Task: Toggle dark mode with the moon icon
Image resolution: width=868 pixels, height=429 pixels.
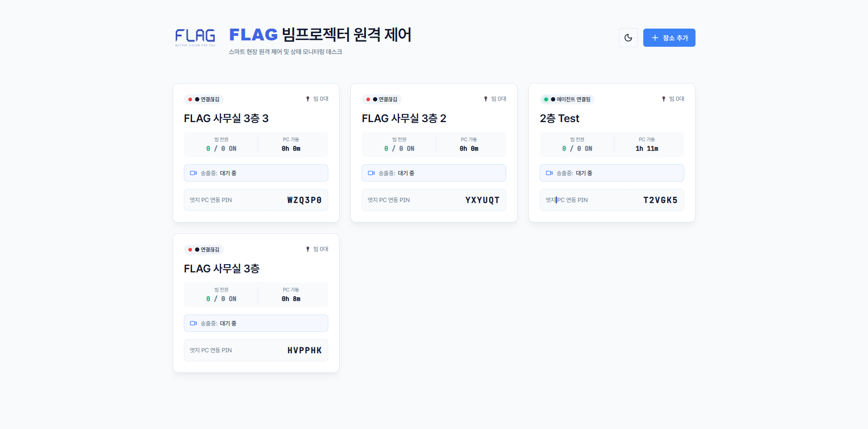Action: pyautogui.click(x=628, y=38)
